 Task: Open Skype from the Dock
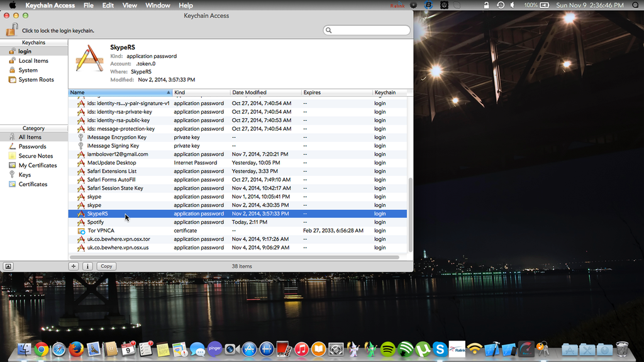click(x=440, y=349)
